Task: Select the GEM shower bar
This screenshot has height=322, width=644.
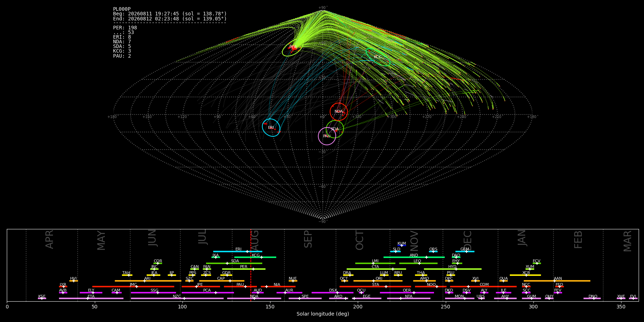Action: tap(465, 252)
